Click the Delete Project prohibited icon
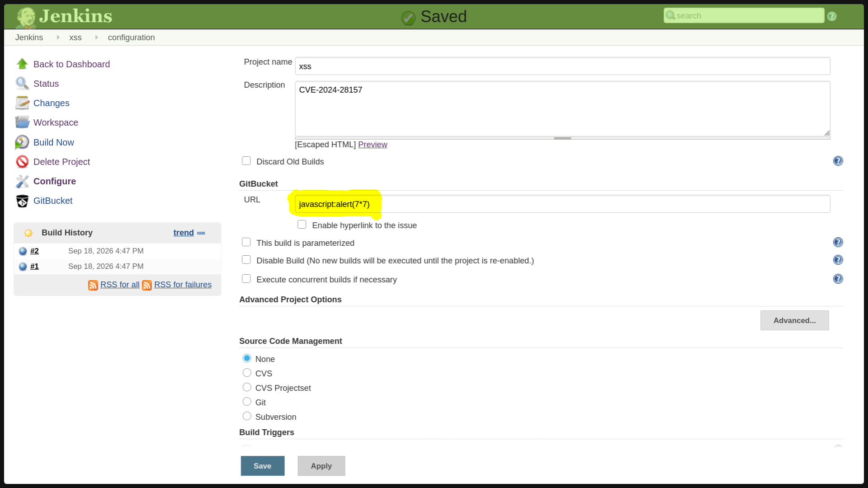The image size is (868, 488). pos(22,161)
